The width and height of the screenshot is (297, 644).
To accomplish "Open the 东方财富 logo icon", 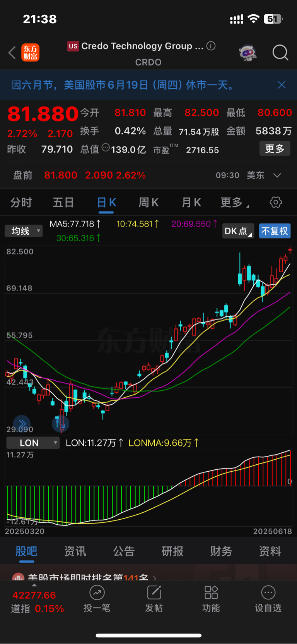I will [x=30, y=53].
